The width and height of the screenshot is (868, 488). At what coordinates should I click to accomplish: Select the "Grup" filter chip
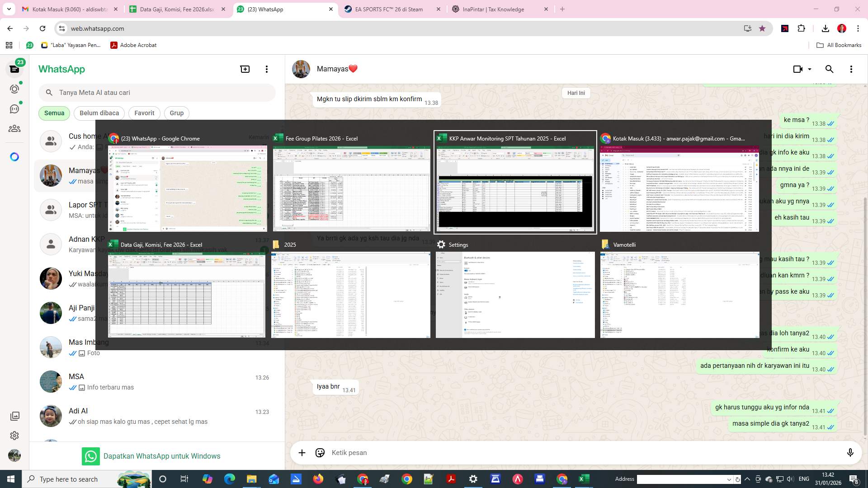pyautogui.click(x=176, y=113)
